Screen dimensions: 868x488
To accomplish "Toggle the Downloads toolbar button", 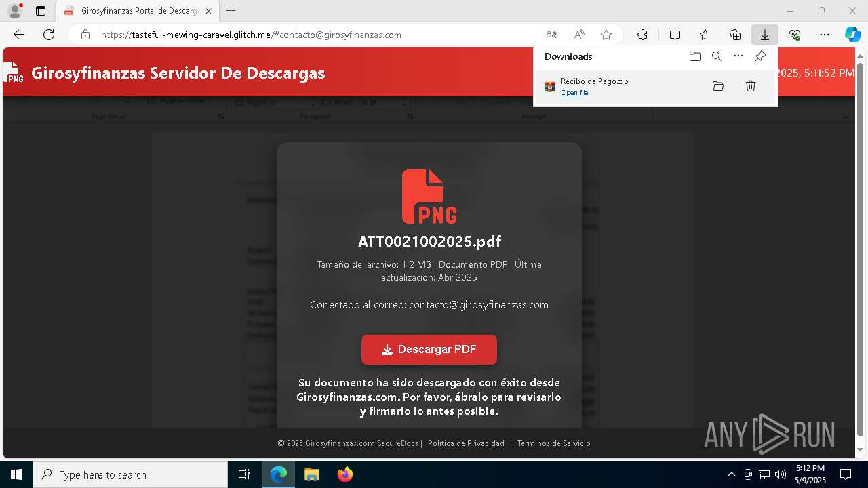I will (765, 35).
